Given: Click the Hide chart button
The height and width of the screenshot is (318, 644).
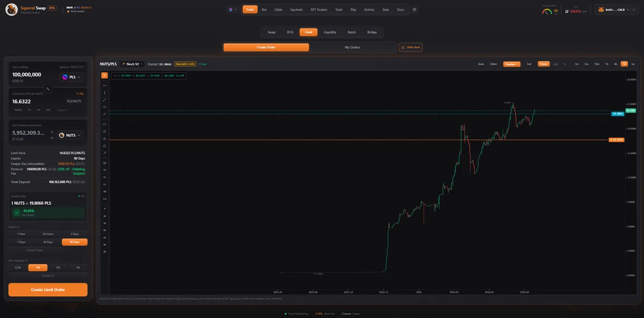Looking at the screenshot, I should tap(411, 47).
